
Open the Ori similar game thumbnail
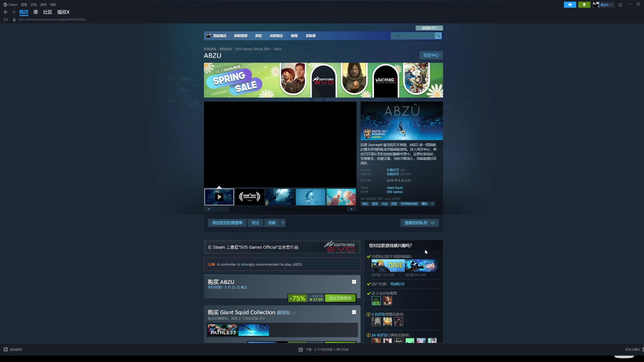(x=421, y=265)
